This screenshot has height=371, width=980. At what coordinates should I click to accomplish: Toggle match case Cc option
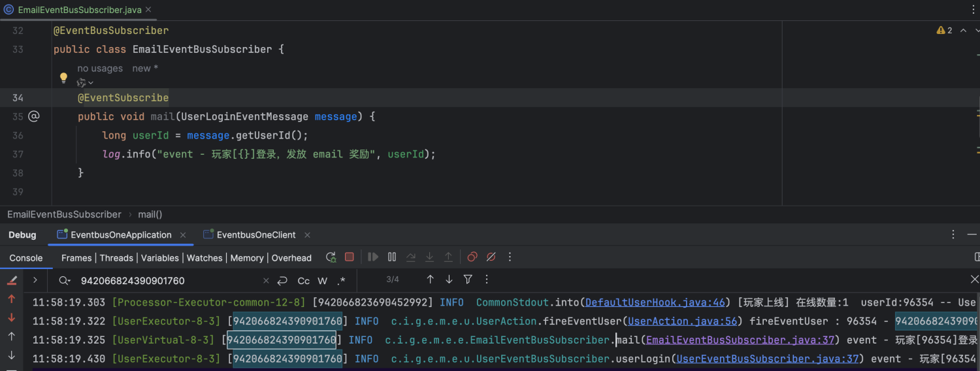[303, 281]
